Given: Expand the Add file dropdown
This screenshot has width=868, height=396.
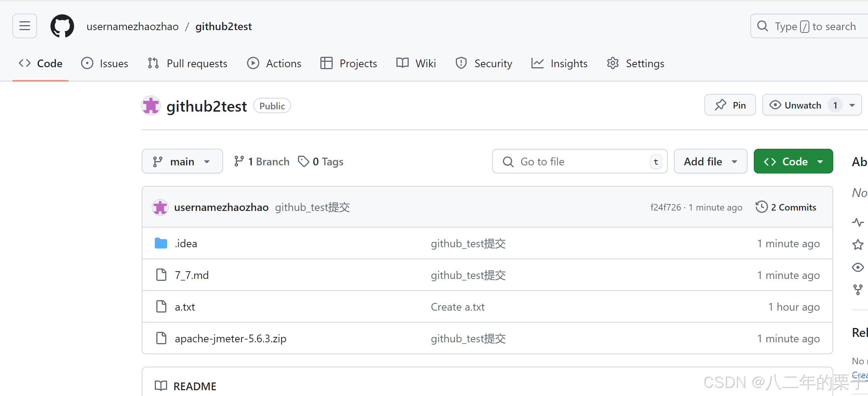Looking at the screenshot, I should [711, 161].
